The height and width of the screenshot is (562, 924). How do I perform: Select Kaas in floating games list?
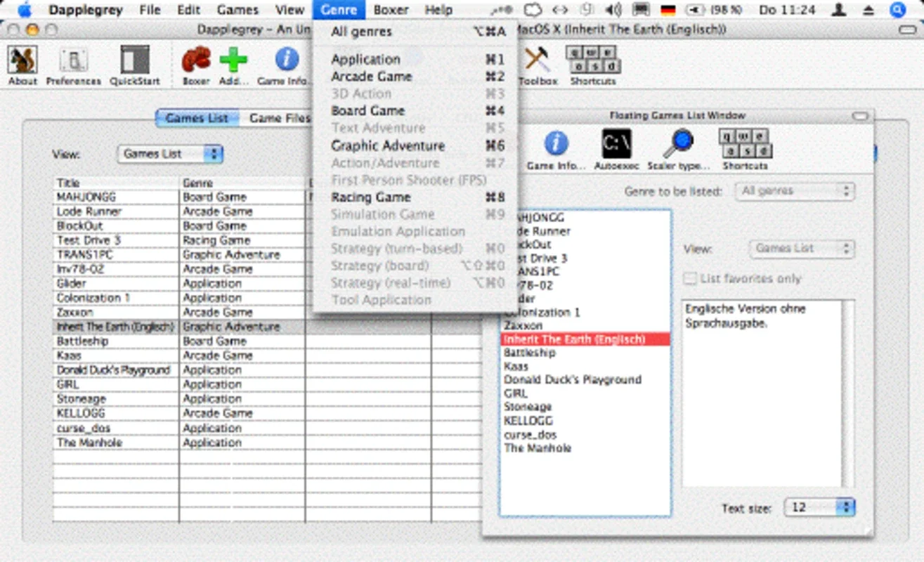tap(585, 367)
